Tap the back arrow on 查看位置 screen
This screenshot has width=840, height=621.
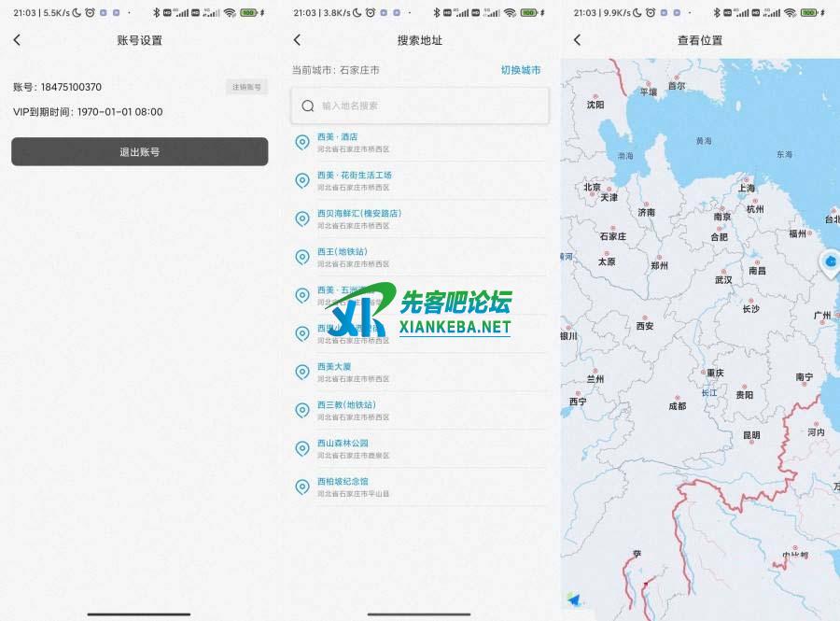pyautogui.click(x=577, y=40)
